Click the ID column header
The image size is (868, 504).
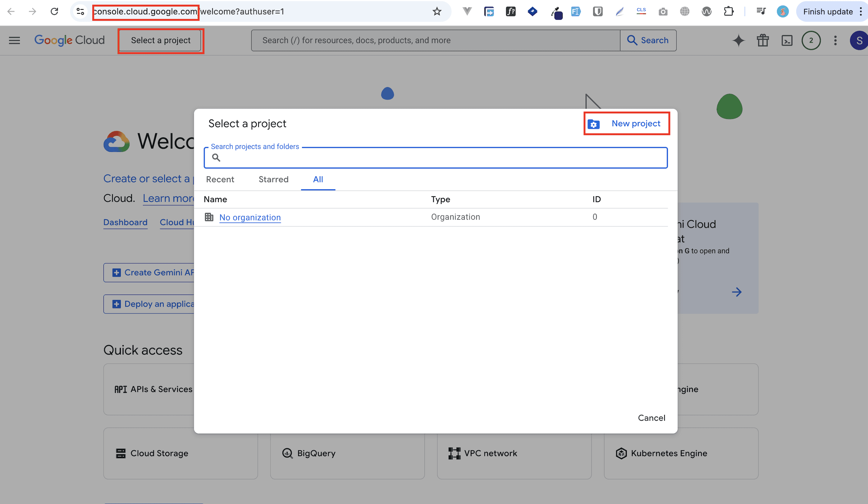tap(596, 199)
